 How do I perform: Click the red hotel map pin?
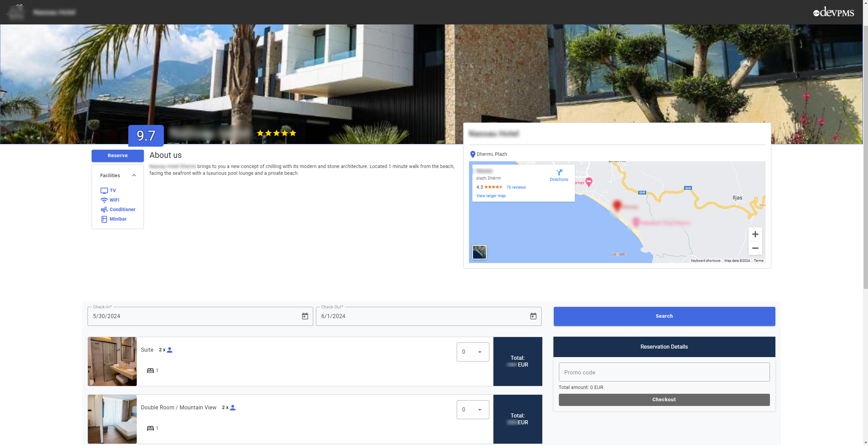point(617,205)
